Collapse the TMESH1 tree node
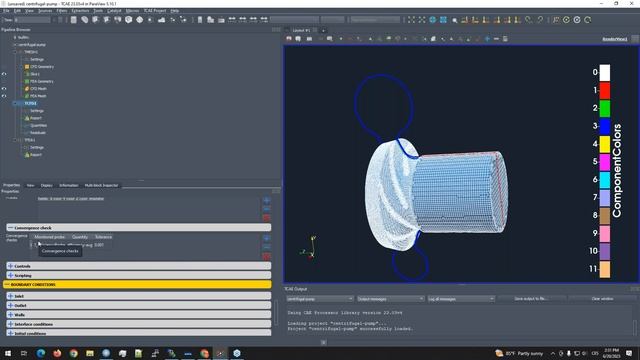640x360 pixels. point(15,52)
